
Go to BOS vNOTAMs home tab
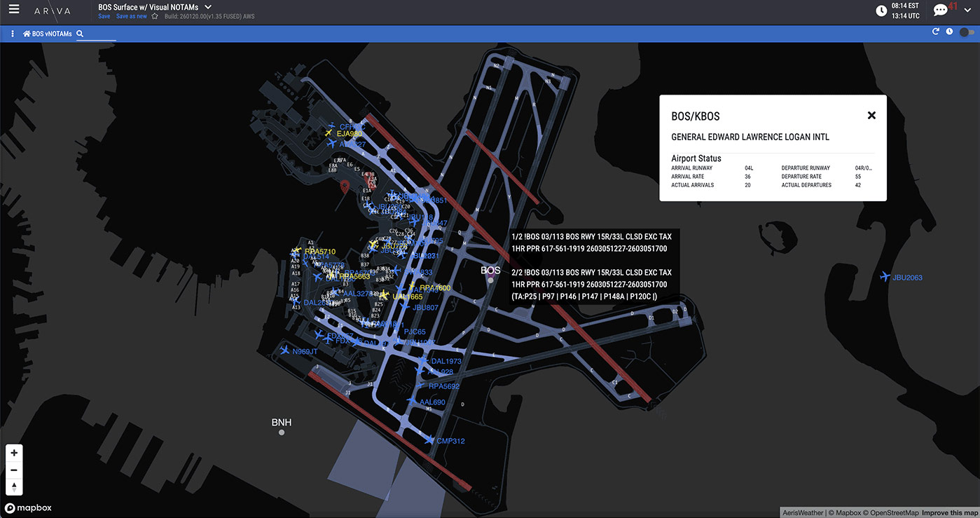point(48,34)
